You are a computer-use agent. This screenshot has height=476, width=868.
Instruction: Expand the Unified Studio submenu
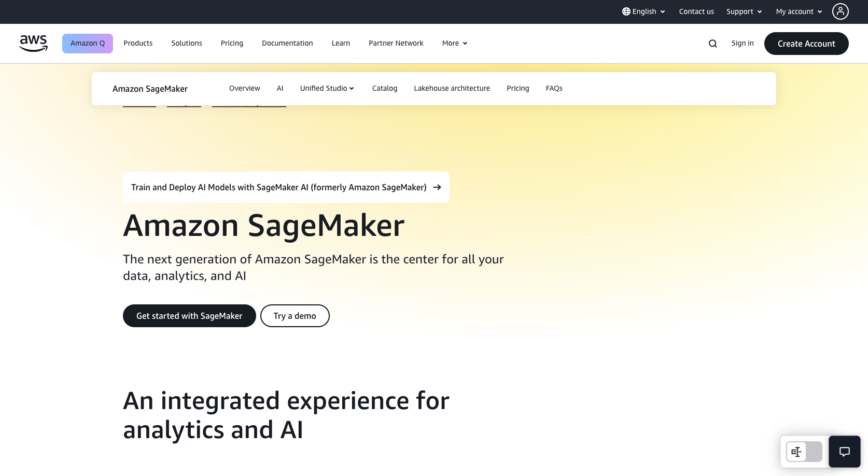(327, 88)
